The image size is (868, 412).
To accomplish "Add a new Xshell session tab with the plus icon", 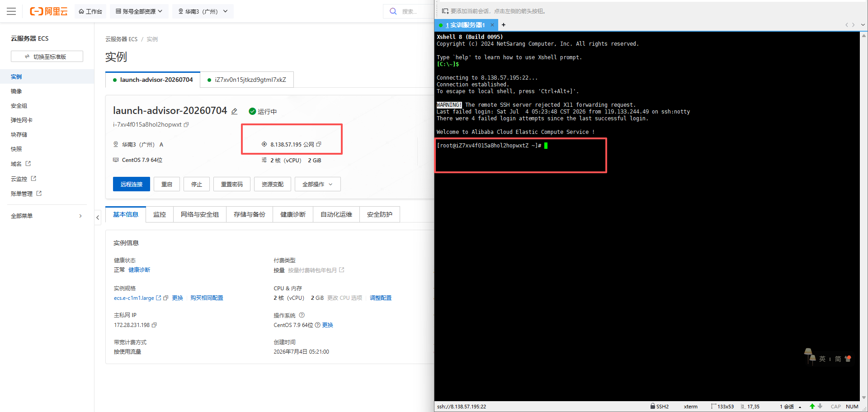I will coord(504,25).
